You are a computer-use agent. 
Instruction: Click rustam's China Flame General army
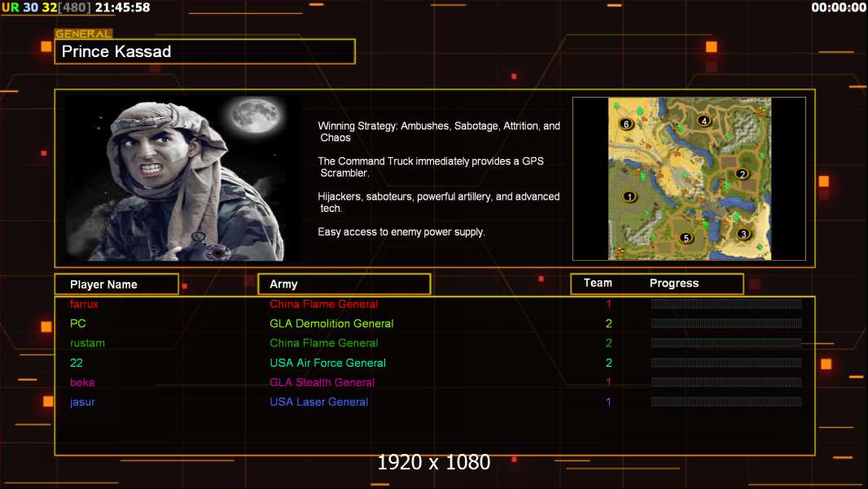pyautogui.click(x=324, y=343)
